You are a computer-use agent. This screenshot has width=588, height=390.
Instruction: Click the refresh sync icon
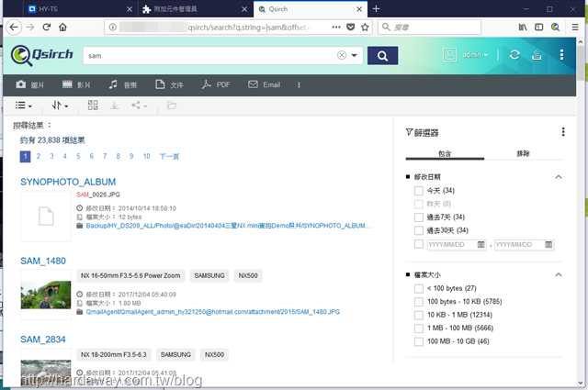[x=514, y=55]
